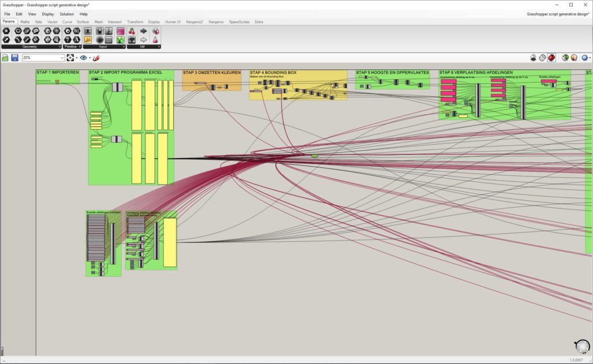Pick the pink flask utility icon
The image size is (593, 364).
[x=155, y=40]
